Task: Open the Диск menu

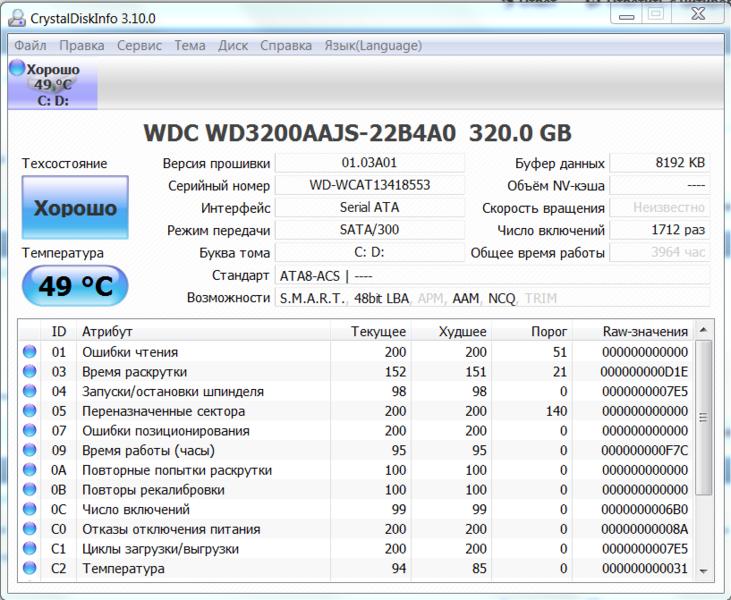Action: point(233,46)
